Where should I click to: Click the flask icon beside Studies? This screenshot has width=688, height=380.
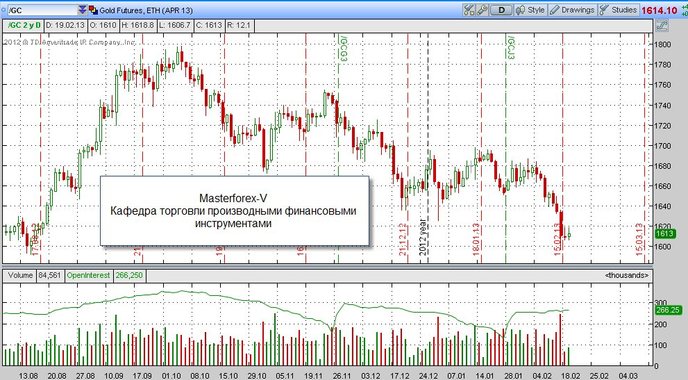[x=604, y=10]
